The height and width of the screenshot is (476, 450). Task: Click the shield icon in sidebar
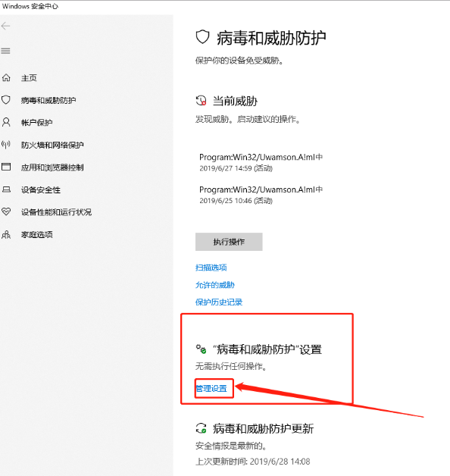point(6,100)
